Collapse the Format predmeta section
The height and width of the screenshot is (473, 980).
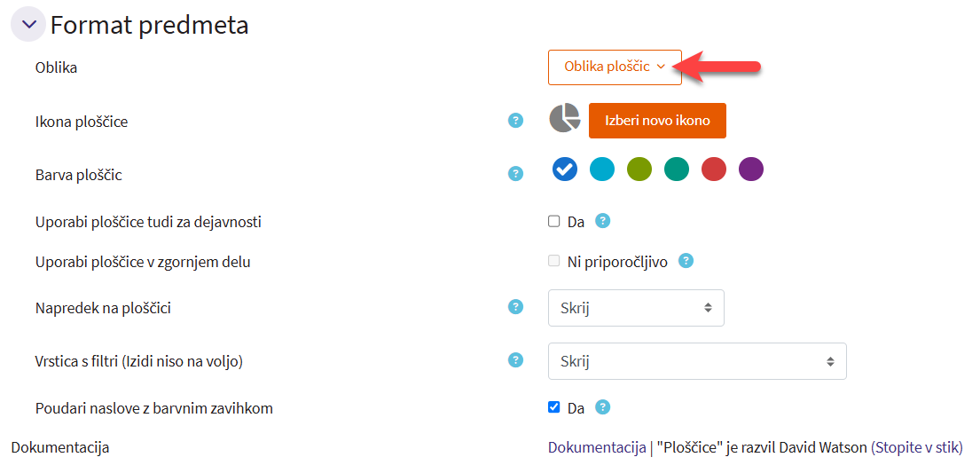click(x=28, y=25)
